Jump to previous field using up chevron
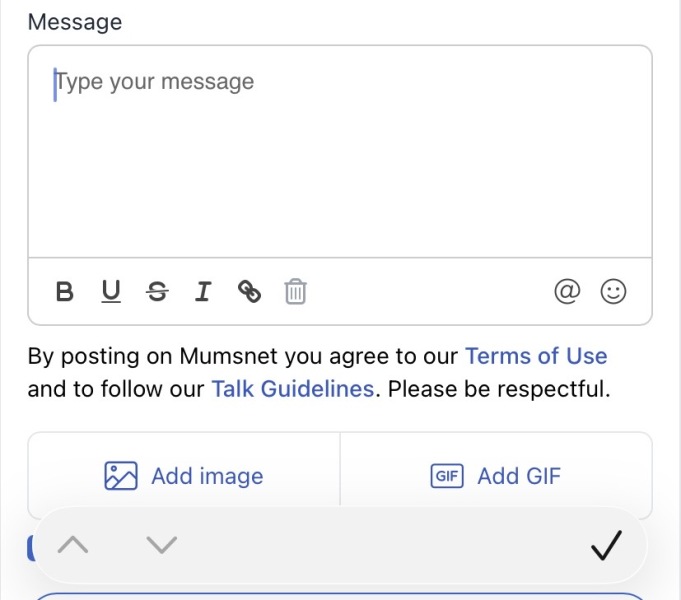Viewport: 681px width, 600px height. pyautogui.click(x=73, y=545)
